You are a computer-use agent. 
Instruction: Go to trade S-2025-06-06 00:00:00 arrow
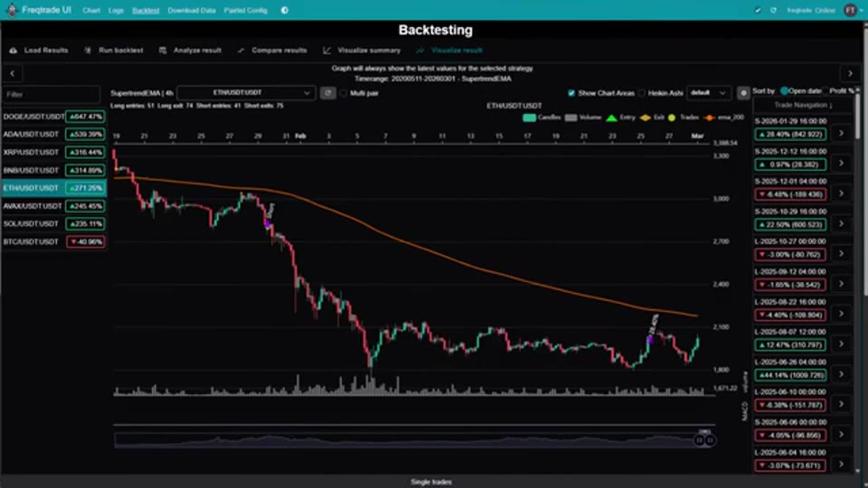[841, 435]
